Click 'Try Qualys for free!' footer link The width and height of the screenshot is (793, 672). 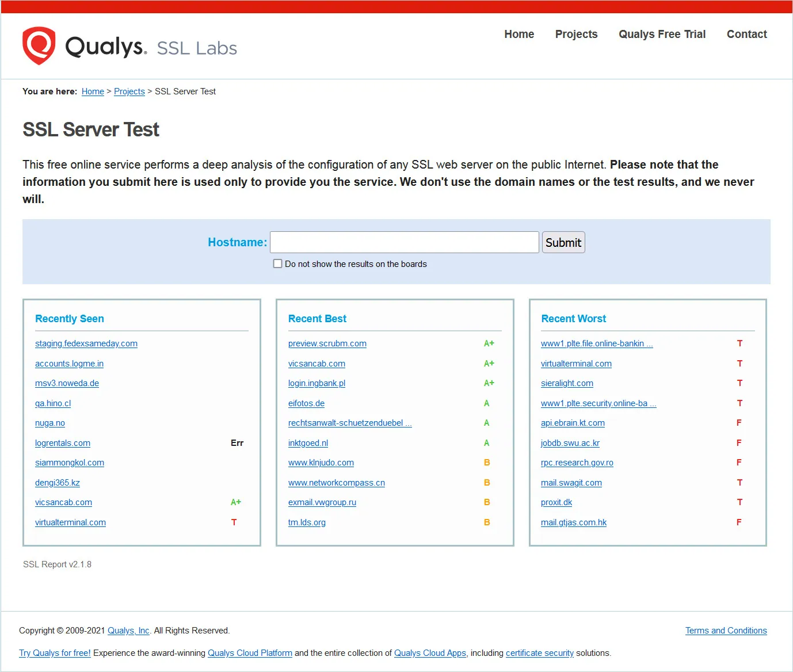(x=55, y=653)
